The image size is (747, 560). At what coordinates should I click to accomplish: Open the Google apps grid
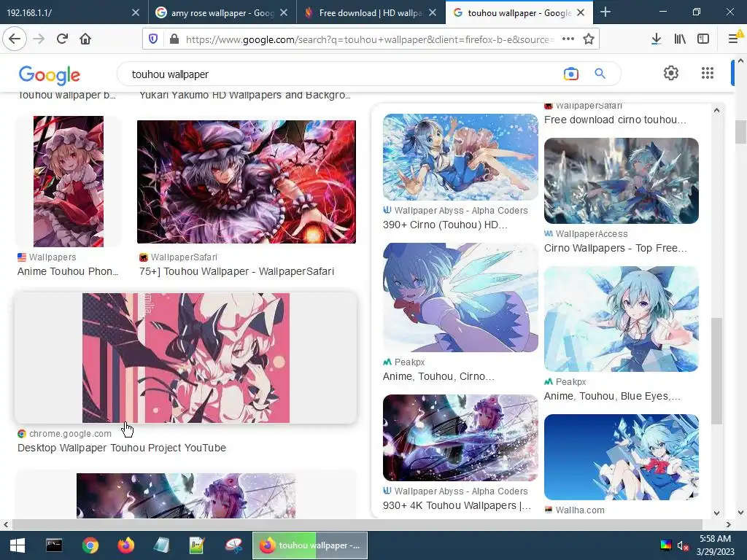coord(708,73)
